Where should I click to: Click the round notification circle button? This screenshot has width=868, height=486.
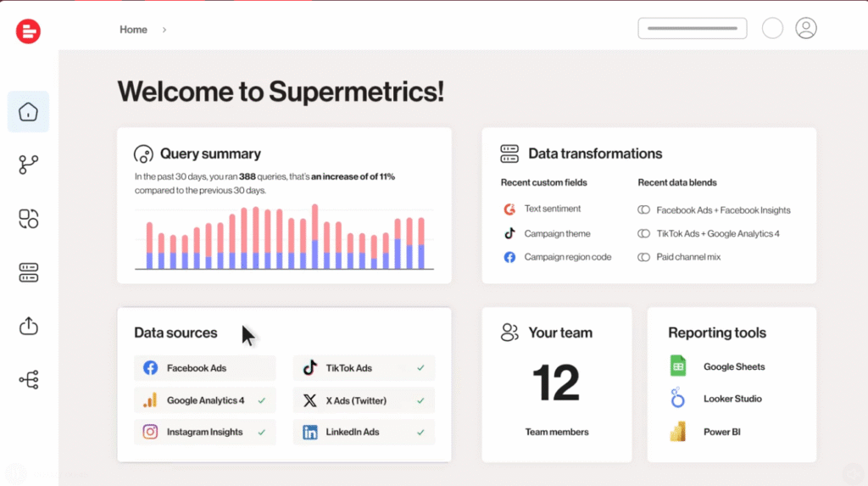[772, 28]
